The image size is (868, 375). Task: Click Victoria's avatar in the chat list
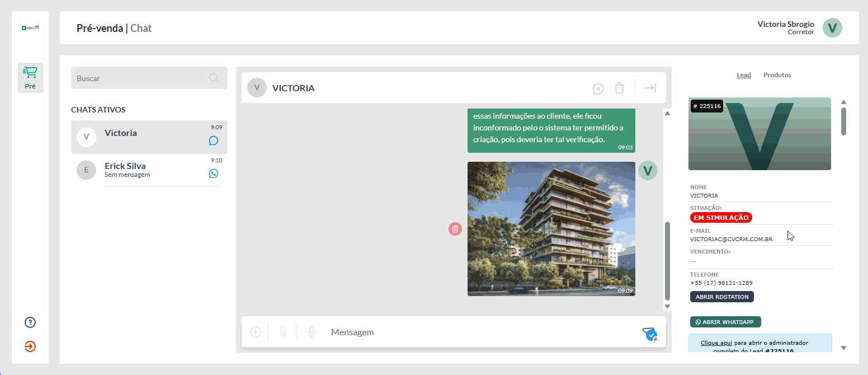86,137
